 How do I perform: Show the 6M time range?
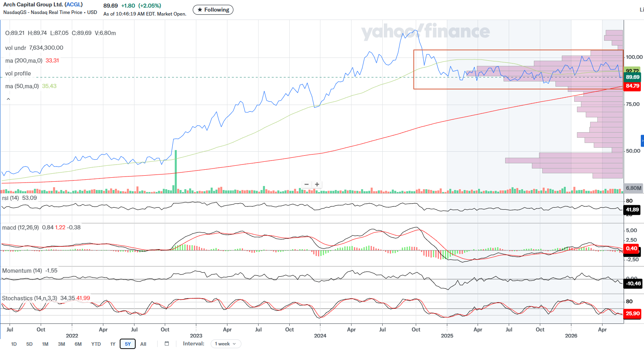pyautogui.click(x=78, y=344)
